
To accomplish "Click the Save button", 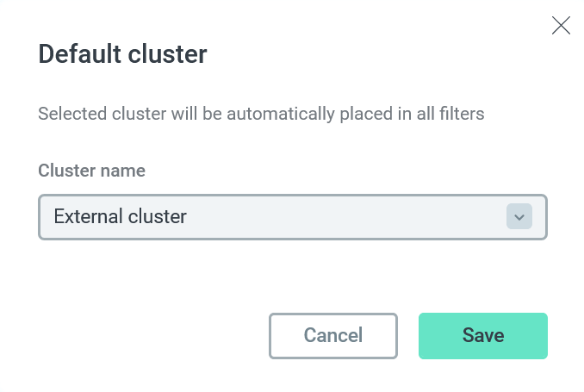I will coord(482,335).
